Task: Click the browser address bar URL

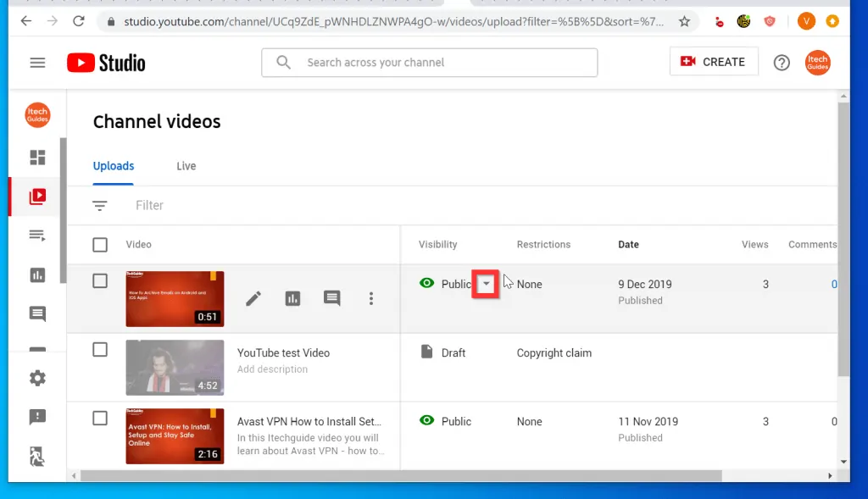Action: click(393, 21)
